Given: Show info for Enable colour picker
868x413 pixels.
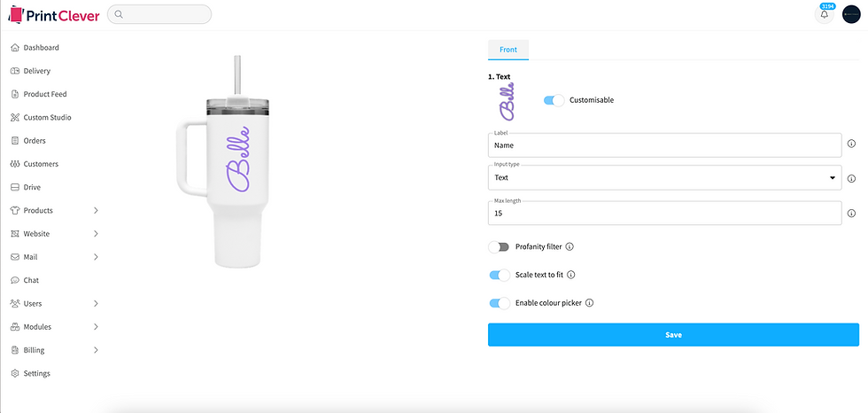Looking at the screenshot, I should 590,303.
